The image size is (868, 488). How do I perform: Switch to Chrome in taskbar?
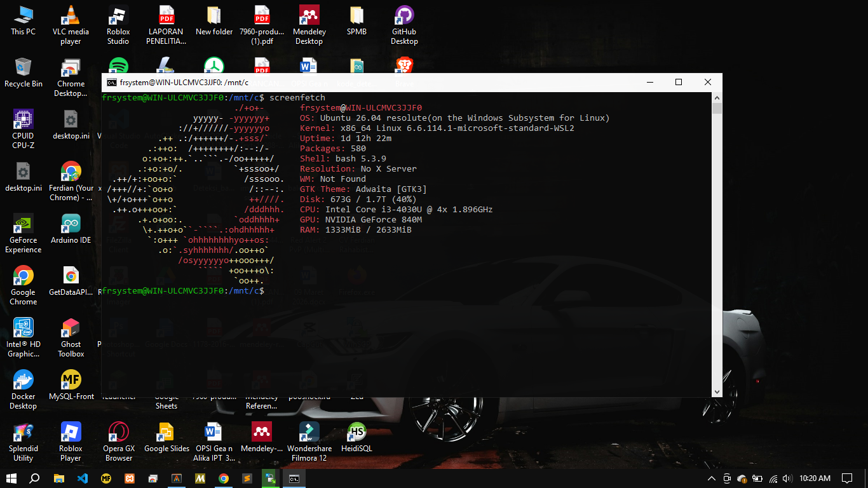(x=224, y=478)
